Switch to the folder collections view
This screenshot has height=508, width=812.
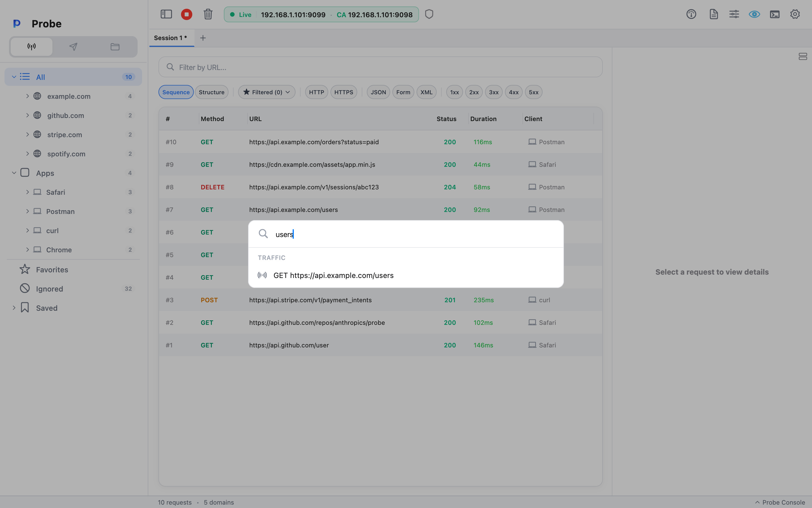(x=115, y=47)
